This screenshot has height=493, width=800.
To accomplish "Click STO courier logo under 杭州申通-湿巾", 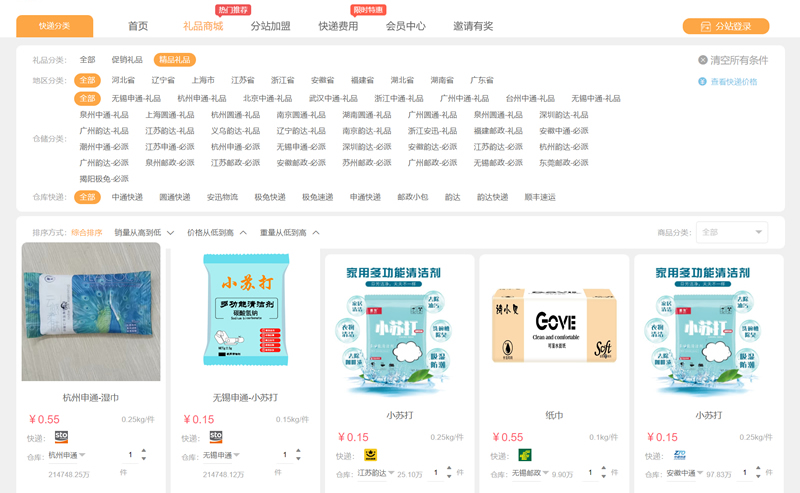I will click(x=61, y=437).
